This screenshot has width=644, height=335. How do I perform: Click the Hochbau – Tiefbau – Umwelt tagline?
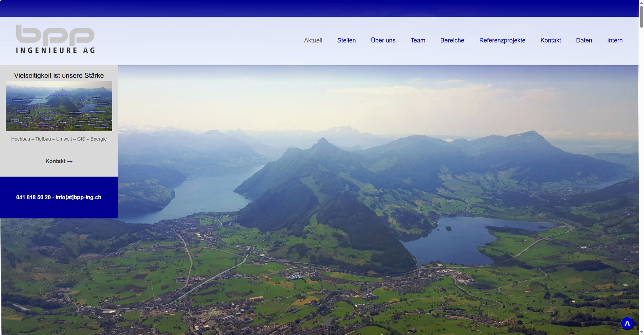(x=59, y=139)
